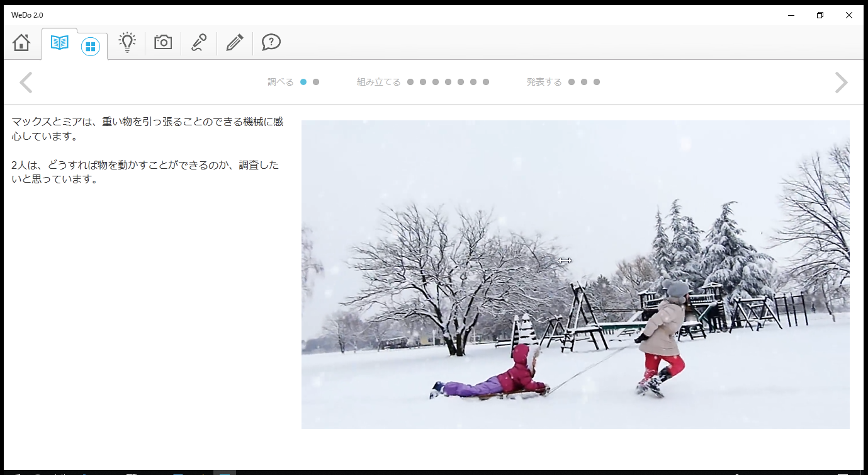
Task: Minimize the WeDo 2.0 window
Action: (x=791, y=15)
